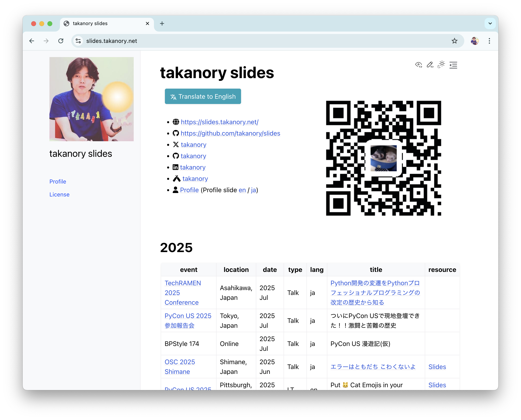Open a new tab with plus button
The height and width of the screenshot is (420, 521).
point(162,23)
